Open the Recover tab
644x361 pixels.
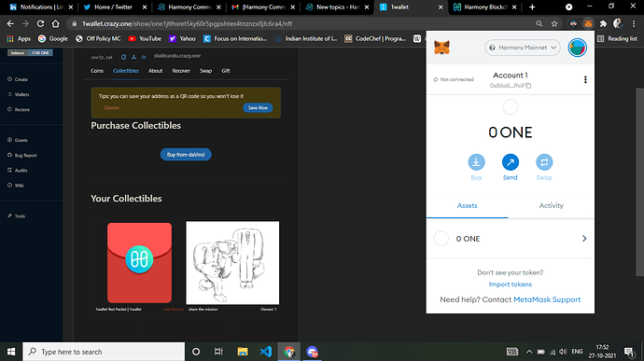[181, 71]
